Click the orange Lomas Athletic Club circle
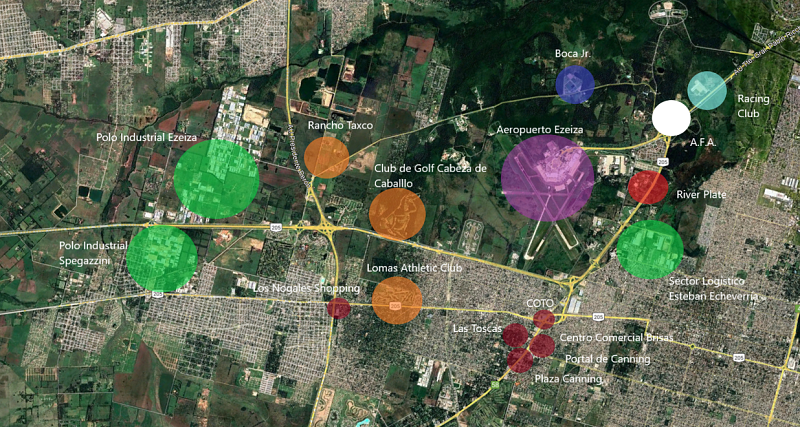800x427 pixels. click(x=397, y=301)
